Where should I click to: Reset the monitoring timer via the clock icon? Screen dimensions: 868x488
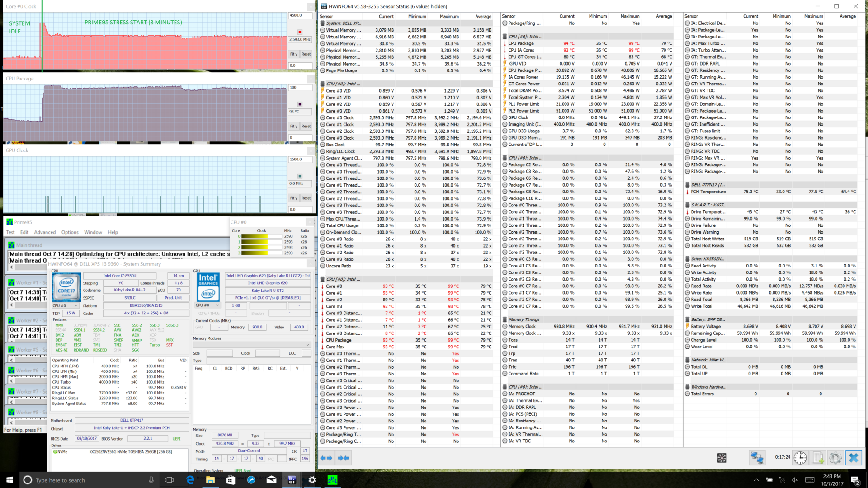point(800,457)
